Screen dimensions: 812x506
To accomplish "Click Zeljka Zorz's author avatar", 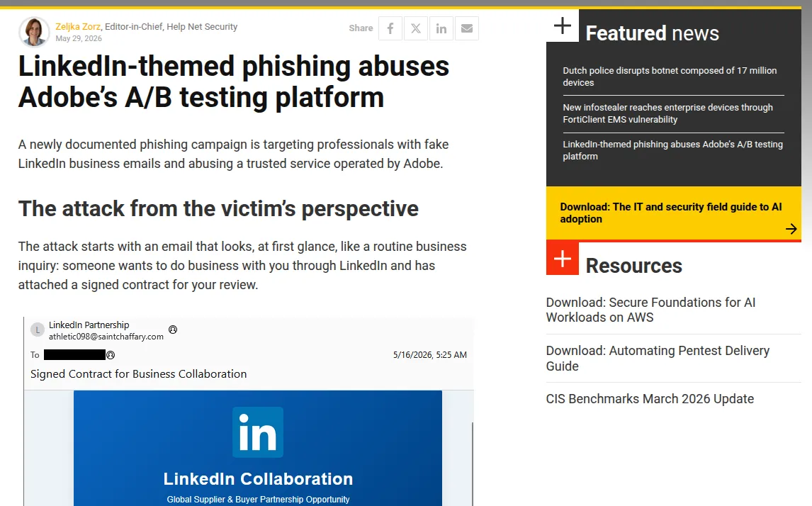I will (34, 32).
